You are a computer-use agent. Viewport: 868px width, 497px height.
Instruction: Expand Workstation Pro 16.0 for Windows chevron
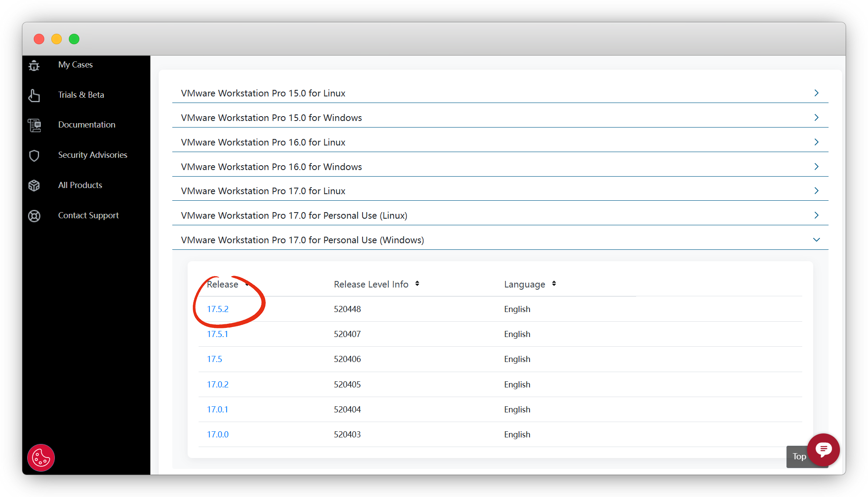point(816,167)
